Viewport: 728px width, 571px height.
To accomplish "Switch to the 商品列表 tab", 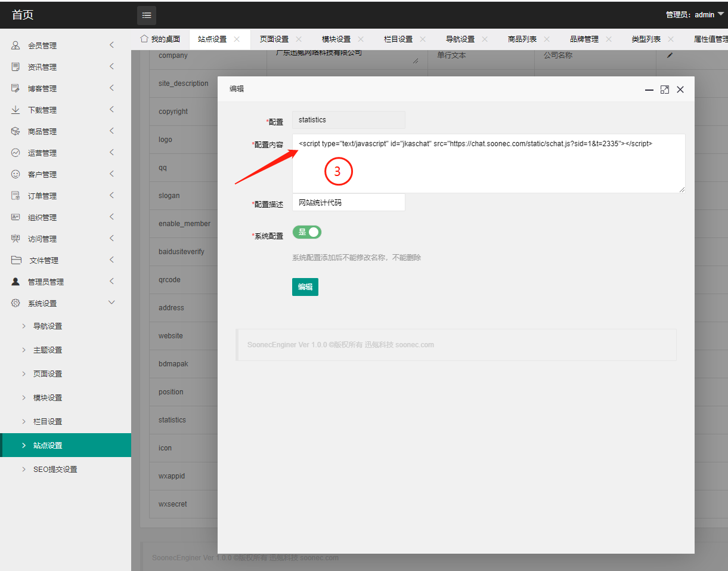I will click(522, 39).
